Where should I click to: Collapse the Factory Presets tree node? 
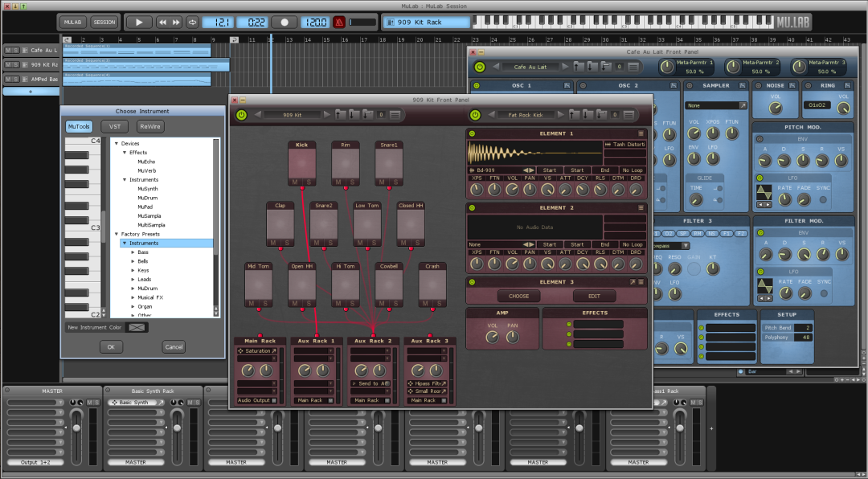[115, 234]
